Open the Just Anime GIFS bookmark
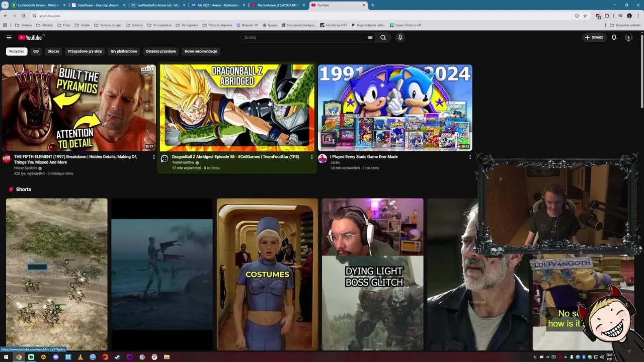The height and width of the screenshot is (362, 644). click(x=333, y=25)
